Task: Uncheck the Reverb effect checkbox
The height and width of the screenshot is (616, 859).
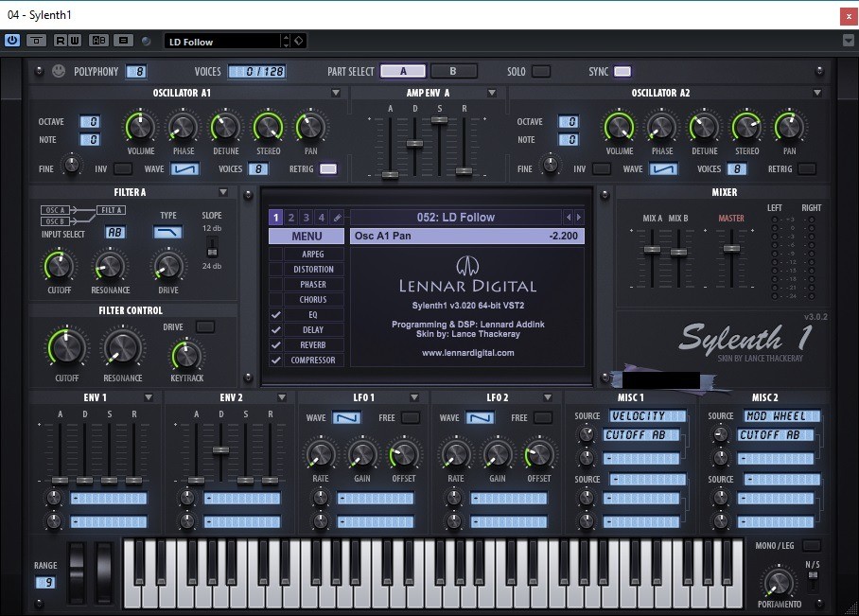Action: [275, 344]
